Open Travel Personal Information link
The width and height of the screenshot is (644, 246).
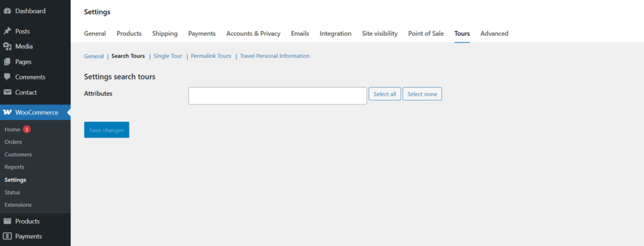275,56
